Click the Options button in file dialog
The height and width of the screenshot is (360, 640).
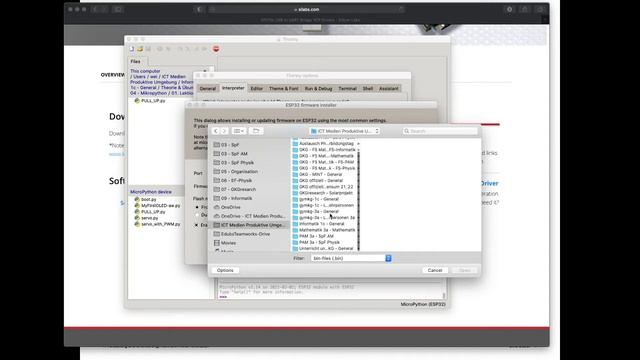pyautogui.click(x=225, y=270)
